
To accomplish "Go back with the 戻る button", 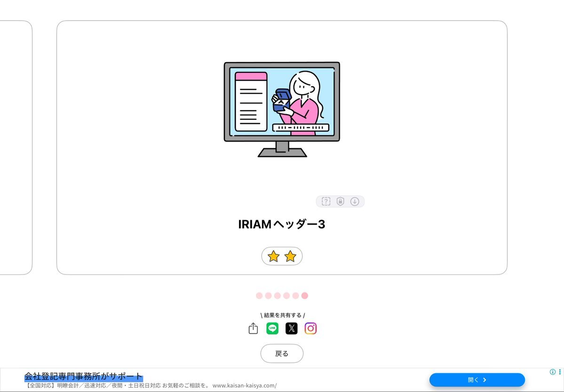I will pos(282,353).
